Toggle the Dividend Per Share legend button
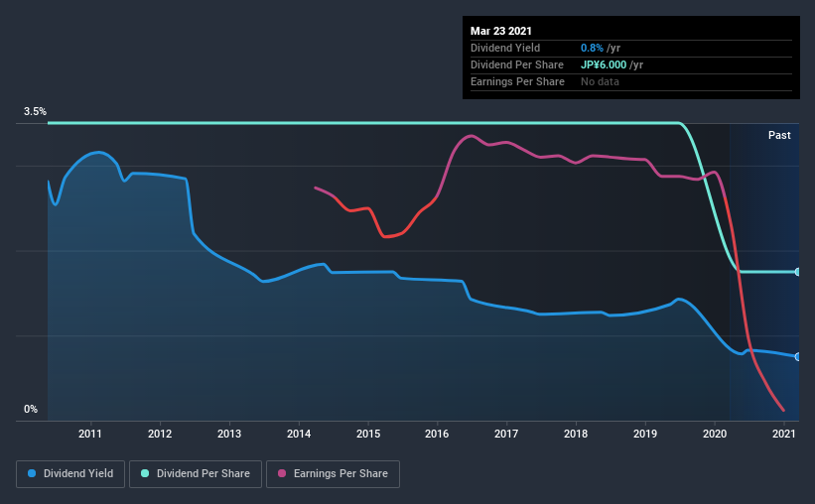The image size is (815, 504). pos(196,474)
